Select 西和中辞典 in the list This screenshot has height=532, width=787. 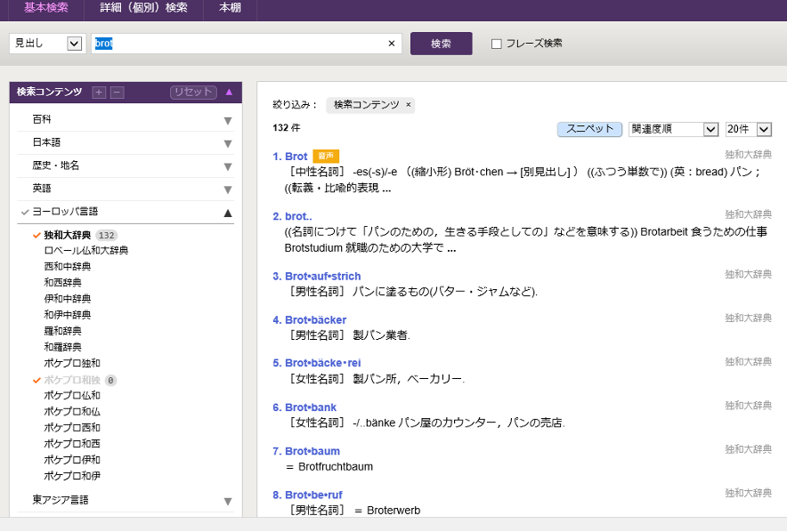click(68, 266)
